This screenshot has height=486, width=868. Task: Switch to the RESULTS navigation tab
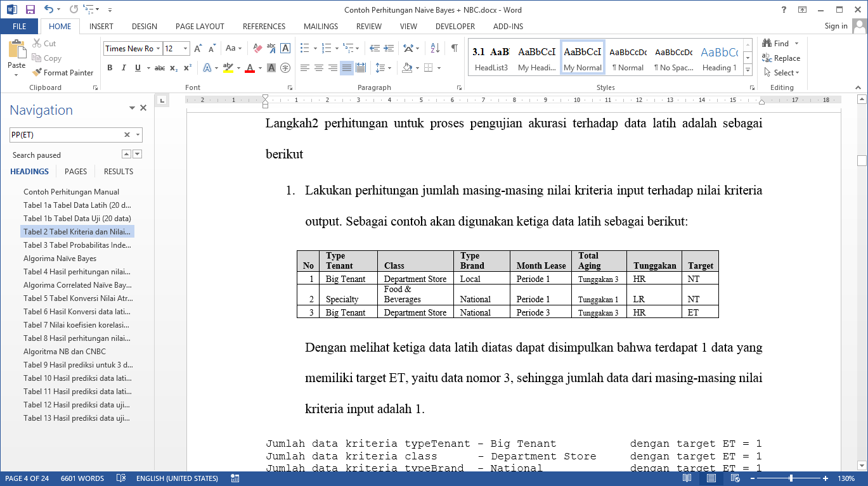tap(119, 172)
